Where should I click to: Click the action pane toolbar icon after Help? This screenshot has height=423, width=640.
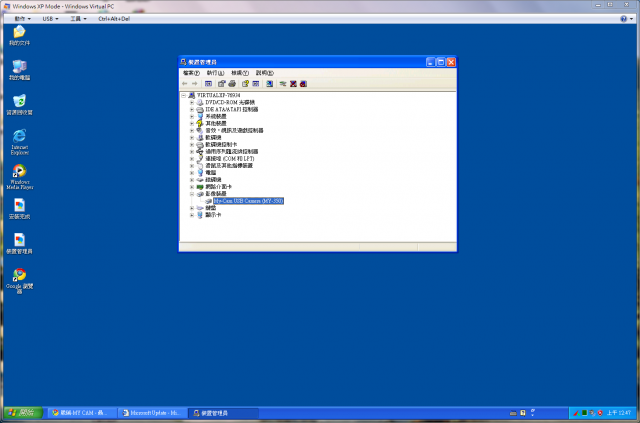click(x=256, y=84)
